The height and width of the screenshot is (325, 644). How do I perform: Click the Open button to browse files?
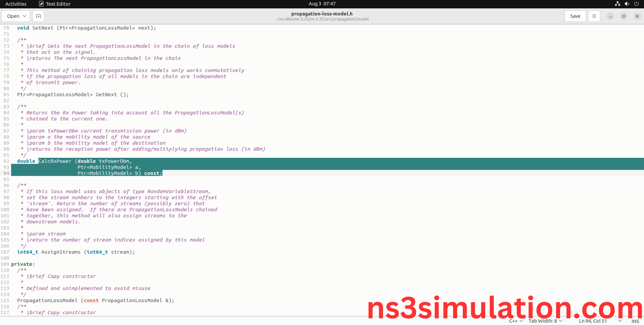coord(13,16)
